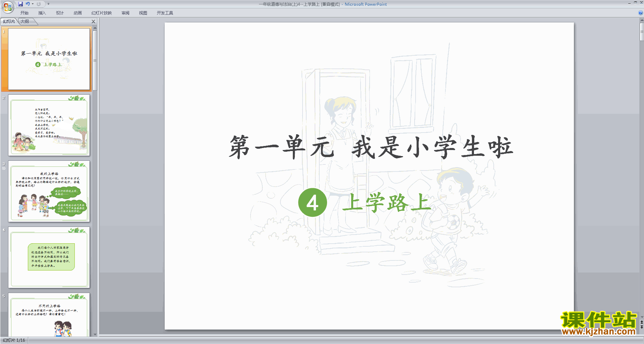
Task: Open the Undo history dropdown arrow
Action: click(x=33, y=4)
